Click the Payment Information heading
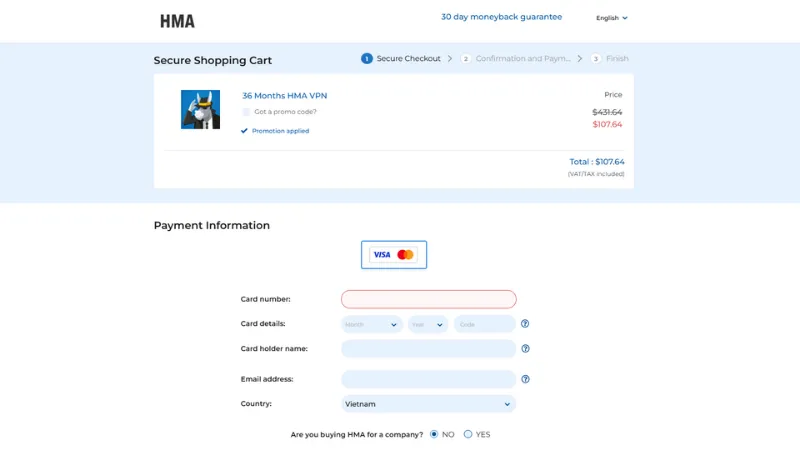 [x=212, y=226]
